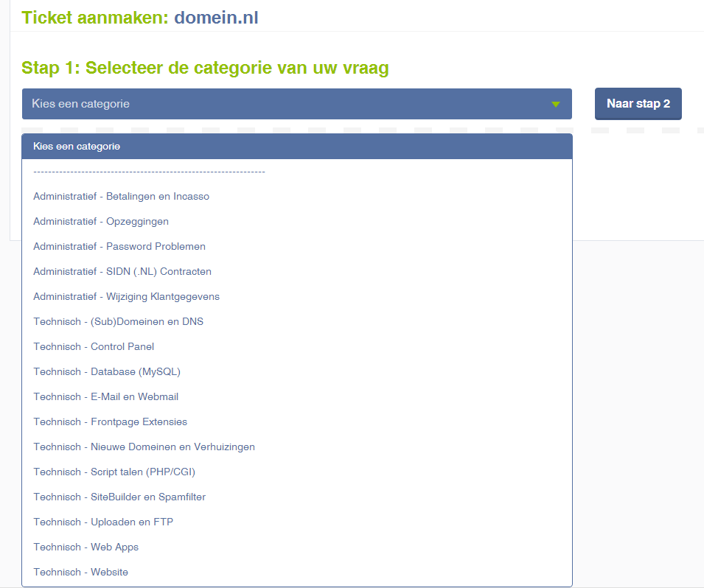Image resolution: width=704 pixels, height=588 pixels.
Task: Pick 'Technisch - Frontpage Extensies'
Action: pos(297,422)
